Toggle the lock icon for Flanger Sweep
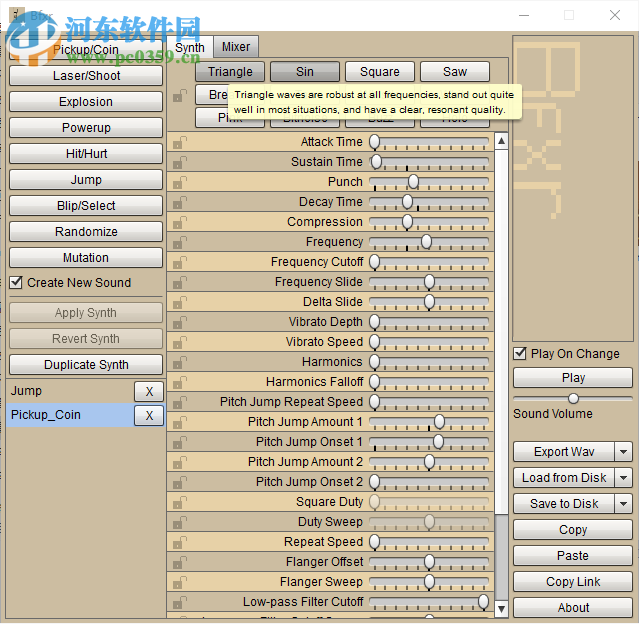This screenshot has height=624, width=639. click(179, 582)
